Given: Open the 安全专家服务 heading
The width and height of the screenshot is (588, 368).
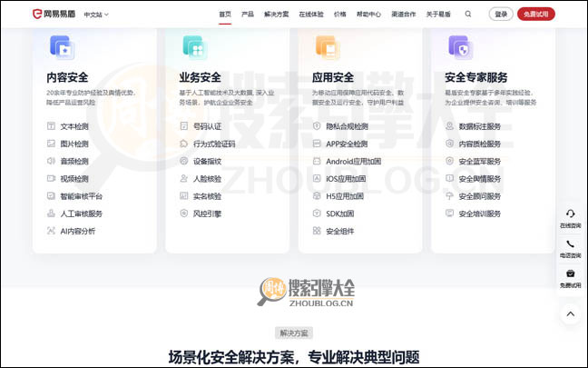Looking at the screenshot, I should (475, 77).
